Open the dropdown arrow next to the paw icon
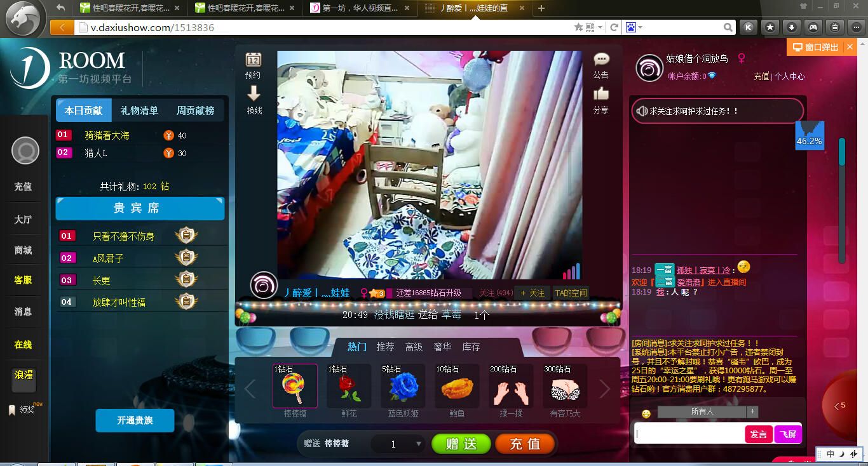The image size is (868, 466). [641, 27]
